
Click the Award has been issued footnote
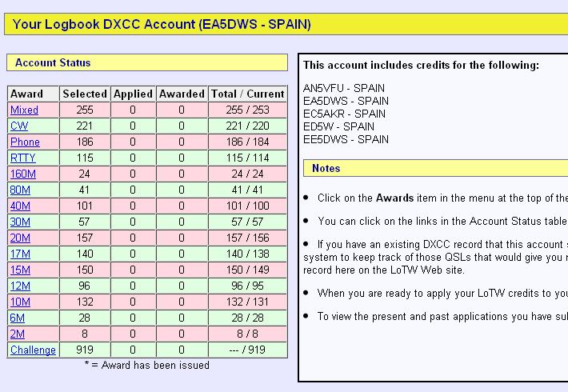147,365
